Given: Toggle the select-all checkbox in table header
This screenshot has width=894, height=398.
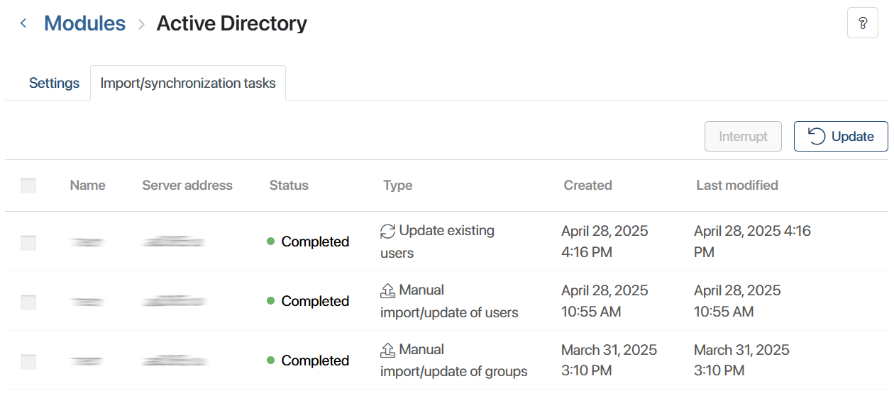Looking at the screenshot, I should point(29,185).
